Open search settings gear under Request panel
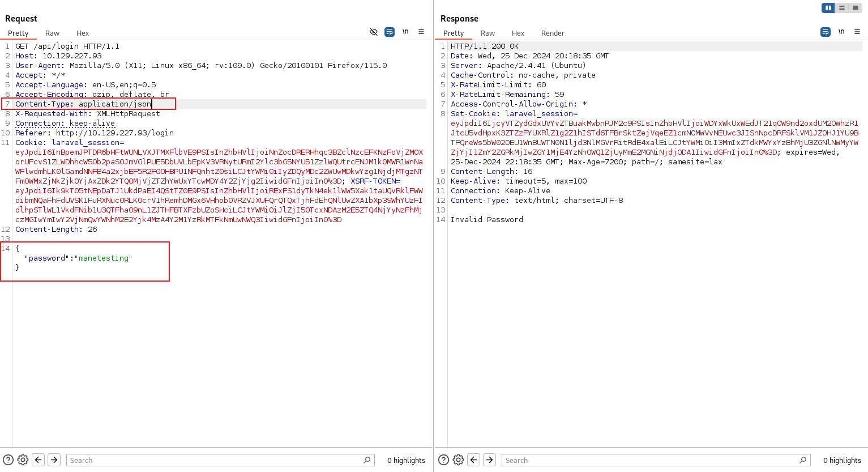This screenshot has height=472, width=868. tap(23, 460)
